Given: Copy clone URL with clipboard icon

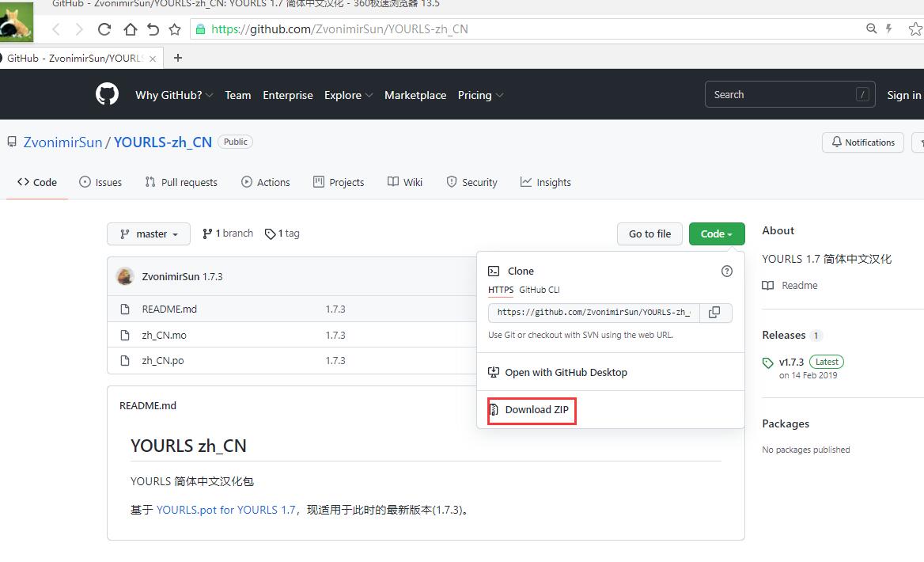Looking at the screenshot, I should click(714, 312).
